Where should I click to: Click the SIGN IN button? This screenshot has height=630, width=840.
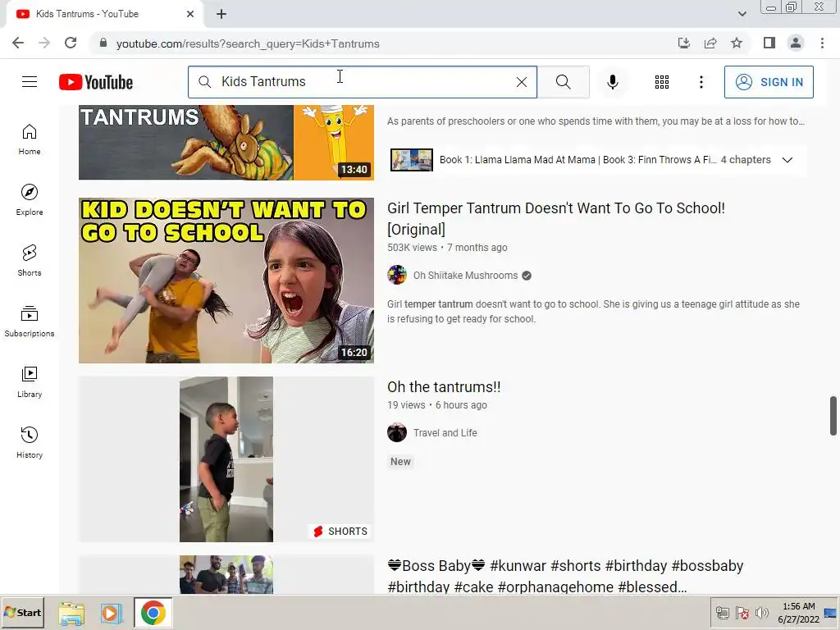point(769,82)
